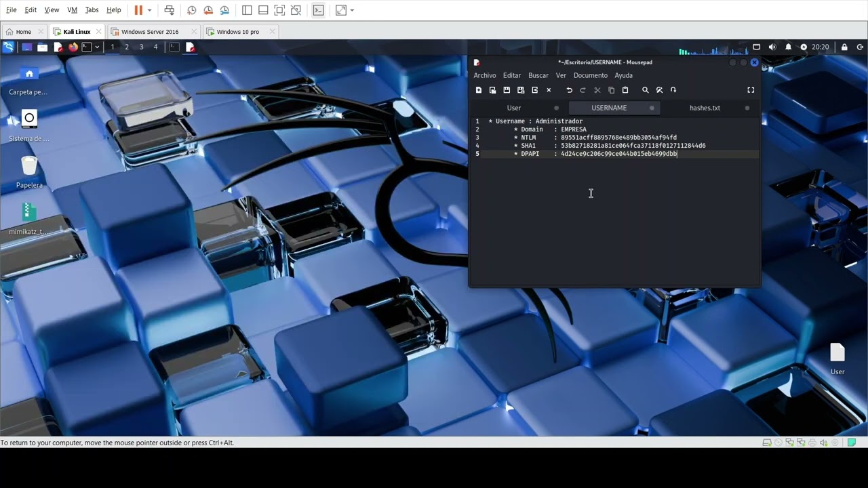Click the SHA1 hash line in editor
Screen dimensions: 868x488
pyautogui.click(x=610, y=146)
